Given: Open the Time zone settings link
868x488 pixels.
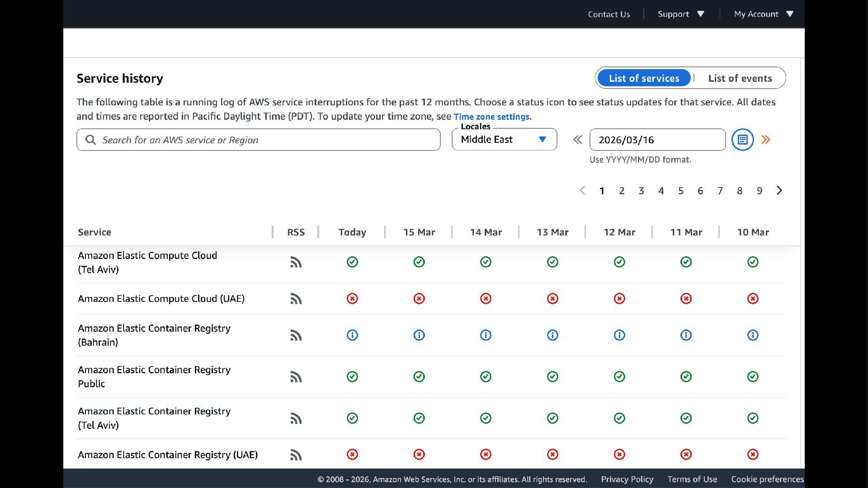Looking at the screenshot, I should 492,117.
